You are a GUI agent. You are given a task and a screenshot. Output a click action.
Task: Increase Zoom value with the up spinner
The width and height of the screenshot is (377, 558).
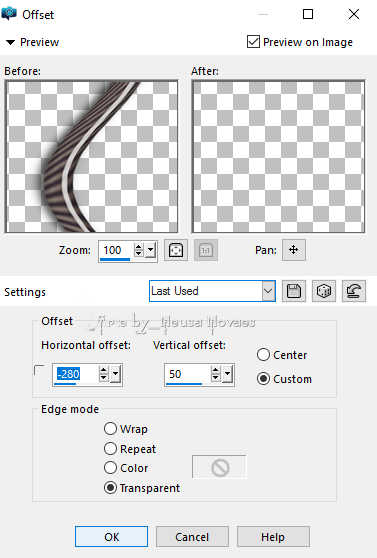tap(138, 246)
